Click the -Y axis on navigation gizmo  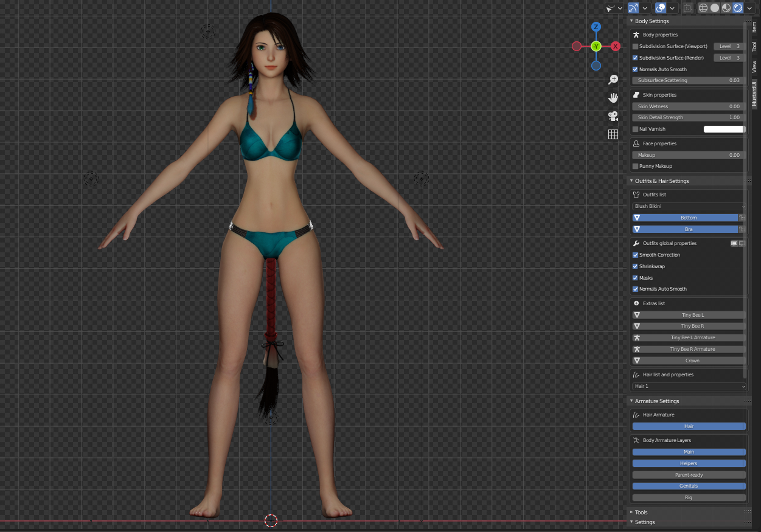click(596, 46)
